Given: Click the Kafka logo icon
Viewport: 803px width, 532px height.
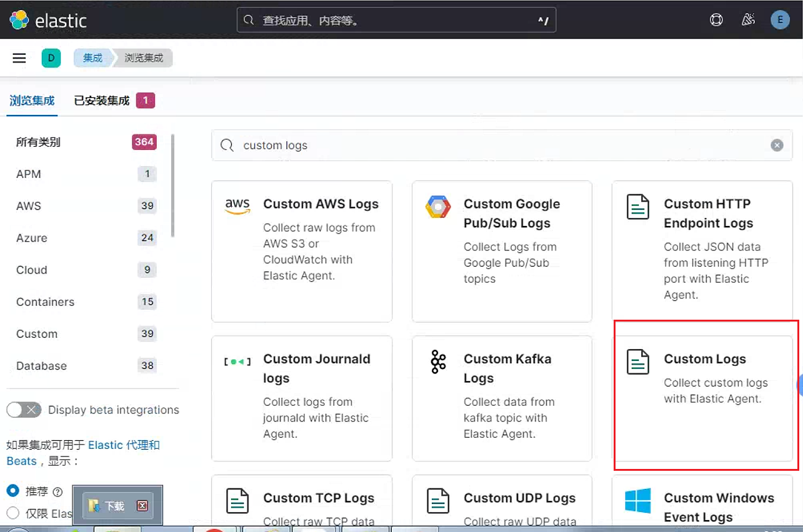Looking at the screenshot, I should coord(438,362).
